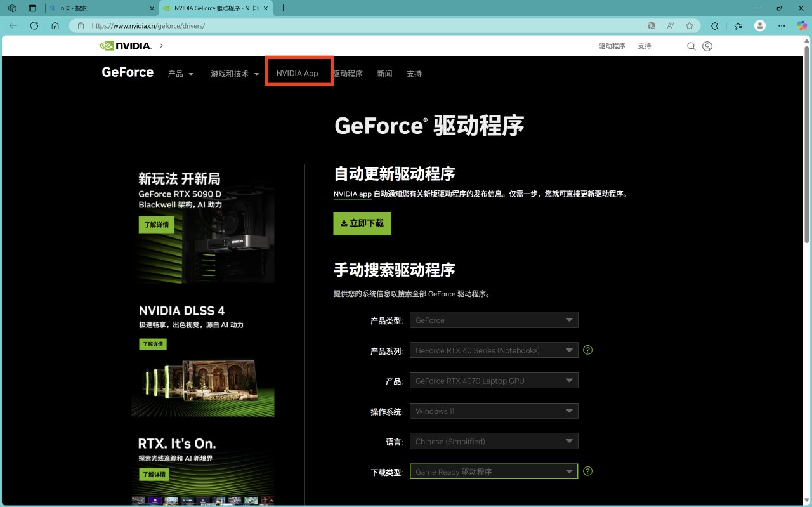812x507 pixels.
Task: Open the 下载类型 Game Ready dropdown
Action: [494, 471]
